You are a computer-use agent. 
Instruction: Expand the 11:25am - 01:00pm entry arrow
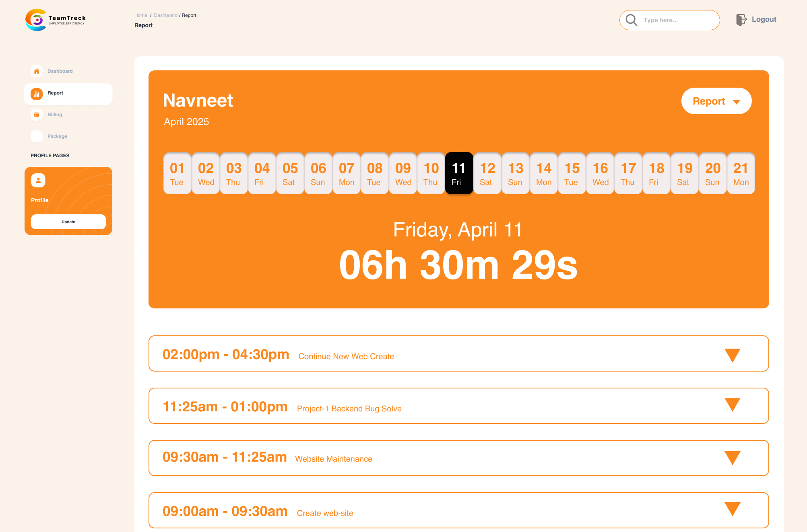pyautogui.click(x=733, y=405)
